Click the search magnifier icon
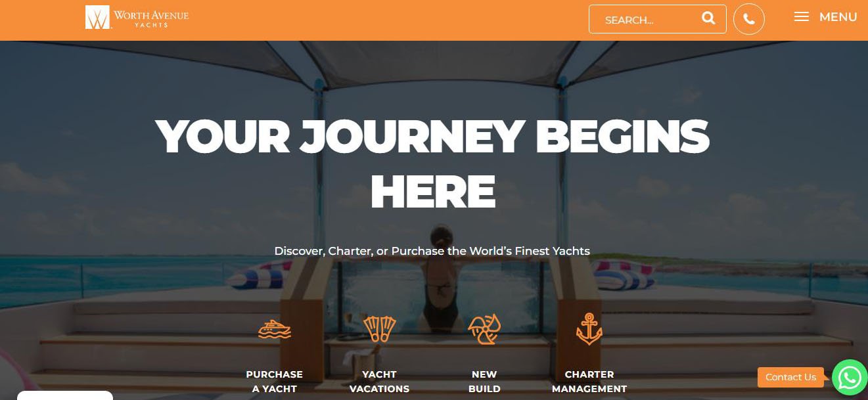 (x=708, y=18)
